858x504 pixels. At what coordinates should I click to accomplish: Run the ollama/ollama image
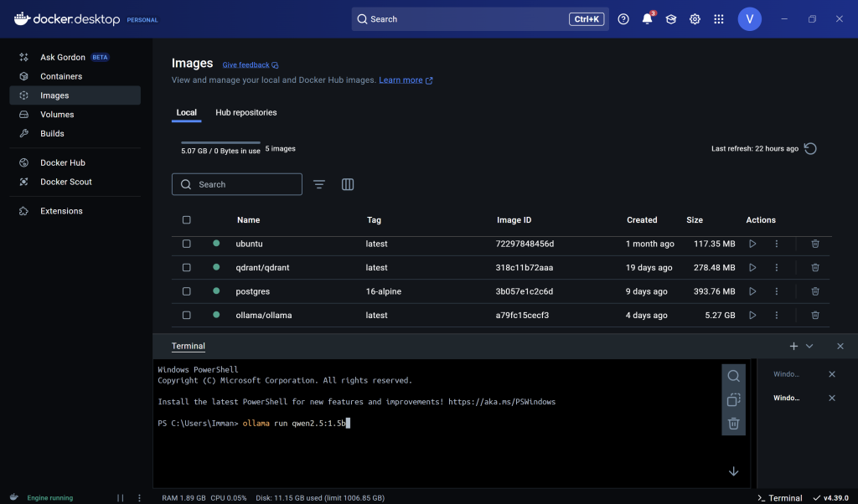(x=752, y=316)
